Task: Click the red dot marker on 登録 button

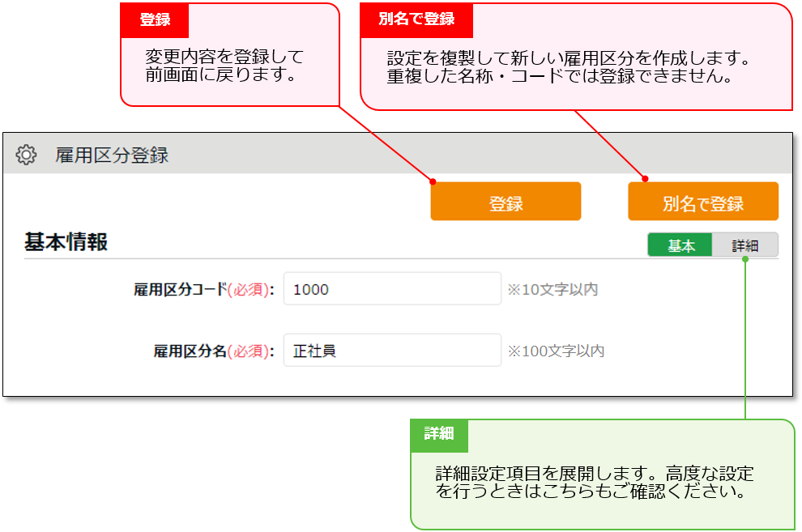Action: 433,181
